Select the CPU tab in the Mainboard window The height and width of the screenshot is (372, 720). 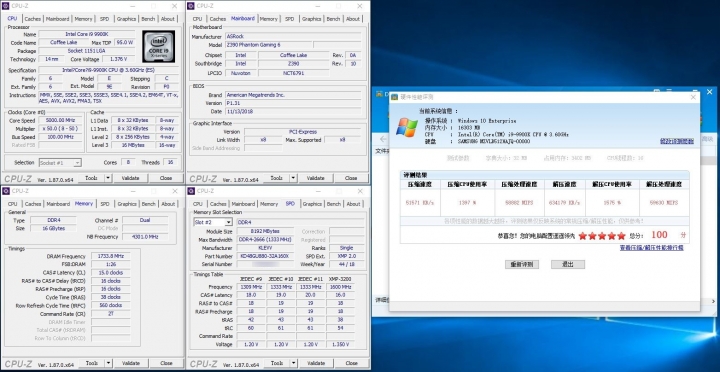click(197, 19)
